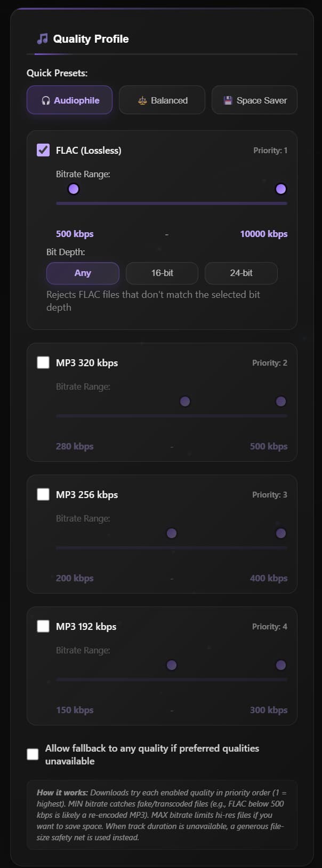Click the music note icon beside Quality Profile
The image size is (322, 868).
[x=42, y=39]
